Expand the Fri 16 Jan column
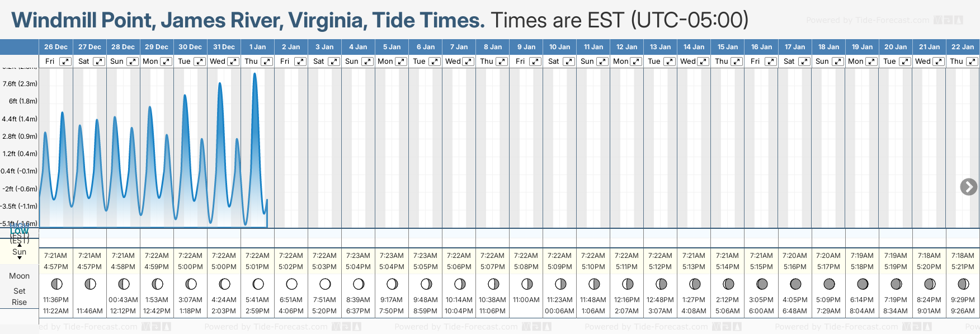The image size is (980, 334). pyautogui.click(x=770, y=62)
